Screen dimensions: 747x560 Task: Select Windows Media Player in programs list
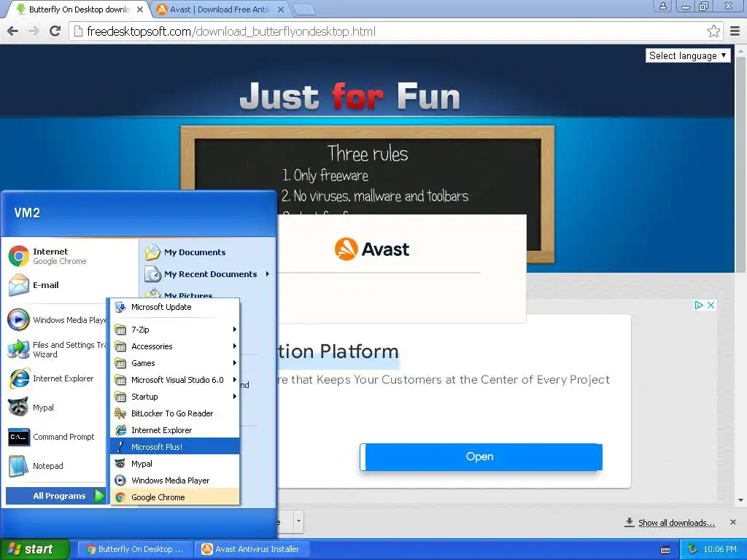click(x=175, y=481)
